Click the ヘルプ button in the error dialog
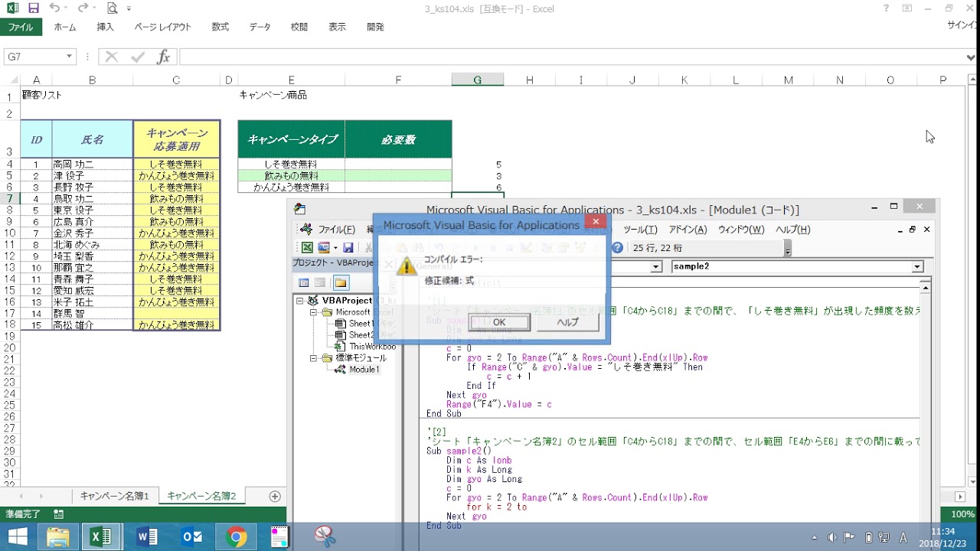The image size is (980, 551). point(567,322)
